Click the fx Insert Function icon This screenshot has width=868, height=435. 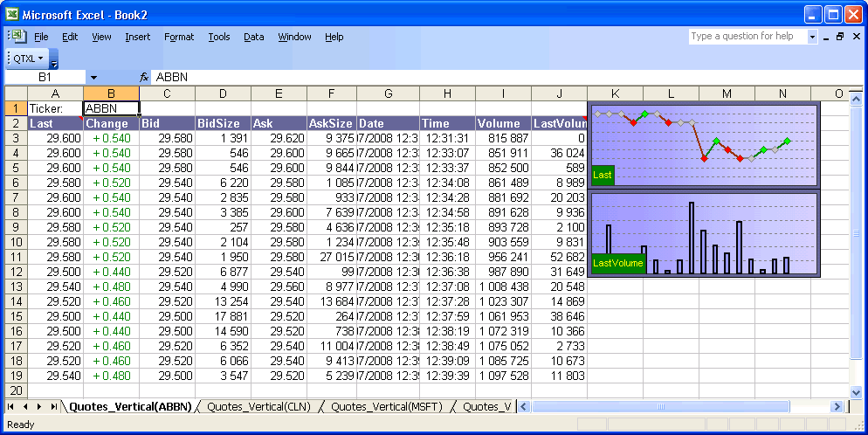[x=143, y=78]
